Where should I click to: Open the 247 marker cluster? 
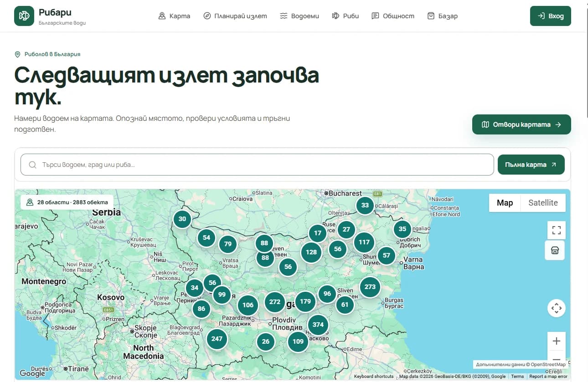click(217, 339)
